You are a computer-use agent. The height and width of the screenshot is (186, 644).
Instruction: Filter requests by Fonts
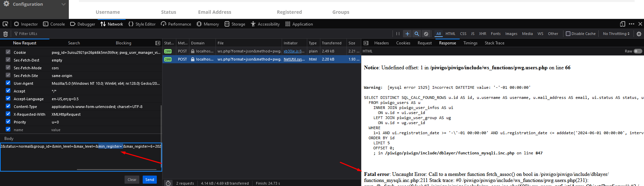(x=496, y=34)
